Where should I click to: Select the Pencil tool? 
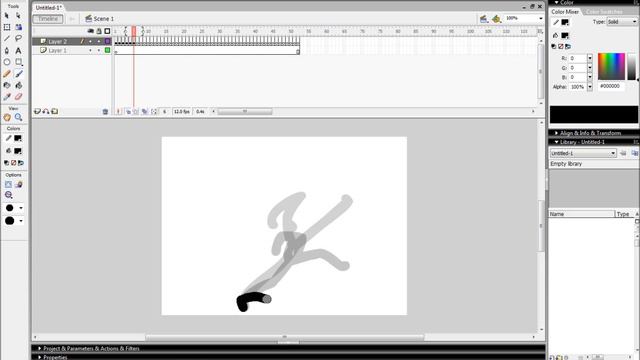click(x=7, y=74)
